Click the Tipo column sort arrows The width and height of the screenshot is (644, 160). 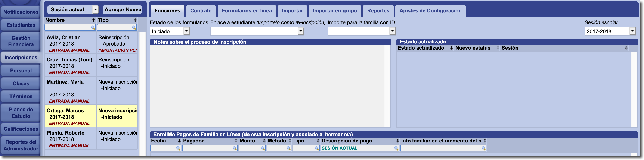135,20
